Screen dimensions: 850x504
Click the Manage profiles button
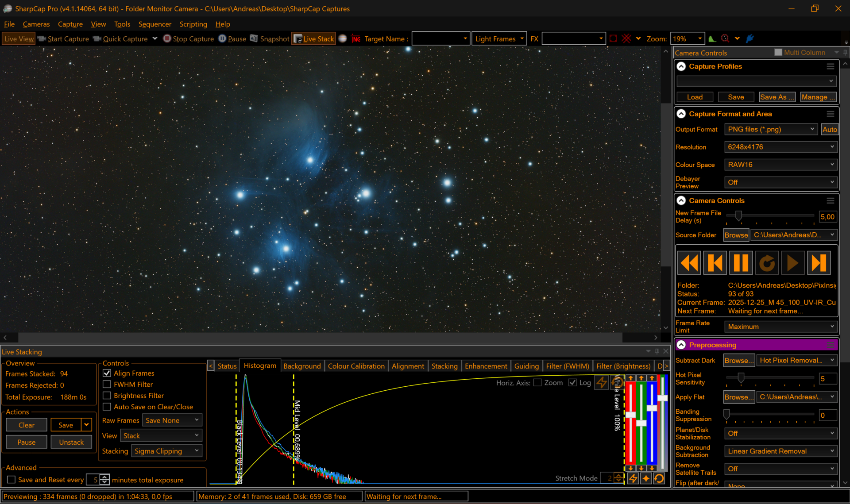point(818,97)
